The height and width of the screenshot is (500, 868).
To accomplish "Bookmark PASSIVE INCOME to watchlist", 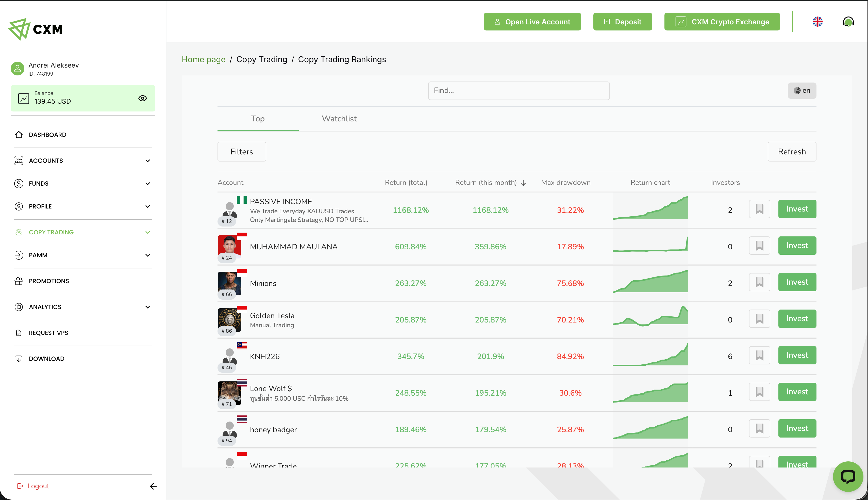I will tap(759, 209).
